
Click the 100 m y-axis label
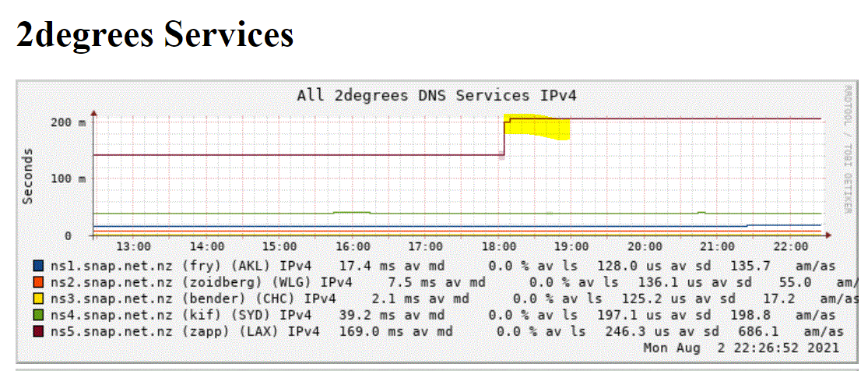[69, 178]
